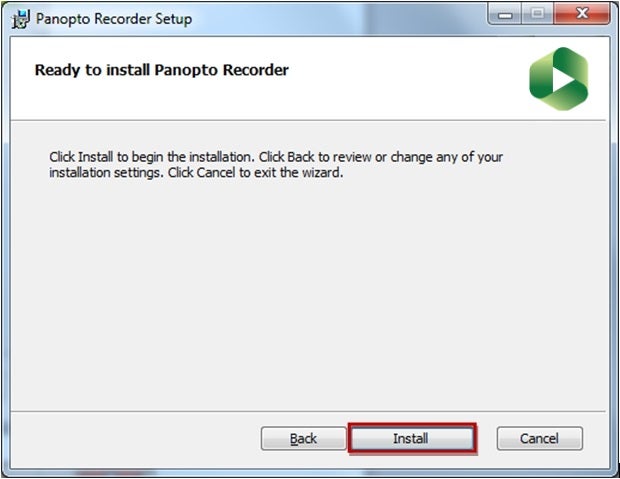Click the words 'installation settings' in the instructions
The height and width of the screenshot is (479, 620).
[105, 173]
